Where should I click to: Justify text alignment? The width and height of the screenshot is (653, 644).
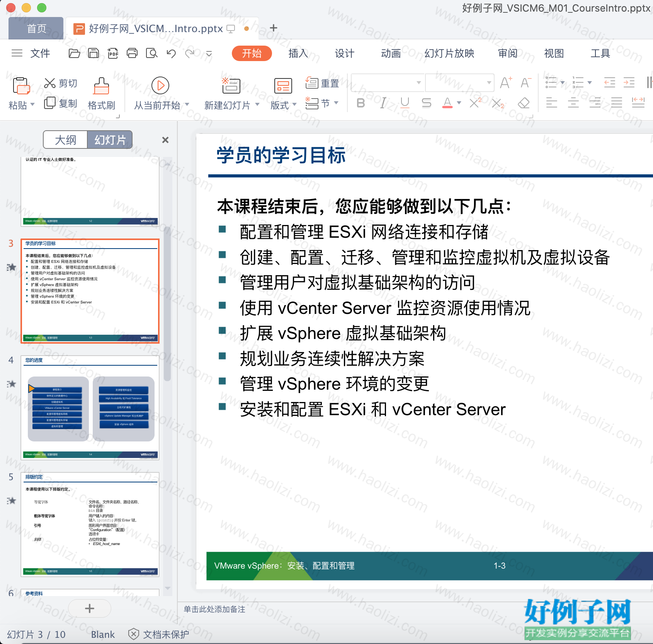click(x=617, y=103)
